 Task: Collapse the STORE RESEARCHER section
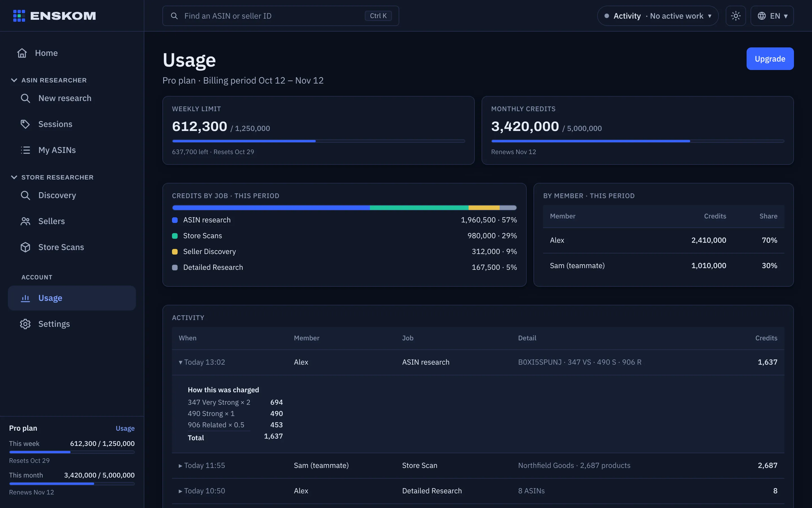(x=14, y=178)
